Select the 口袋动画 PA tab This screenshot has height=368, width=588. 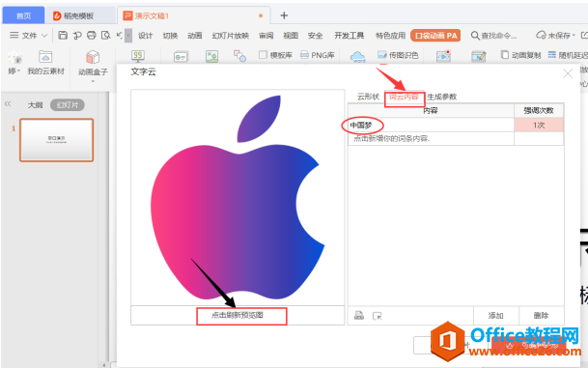(435, 36)
